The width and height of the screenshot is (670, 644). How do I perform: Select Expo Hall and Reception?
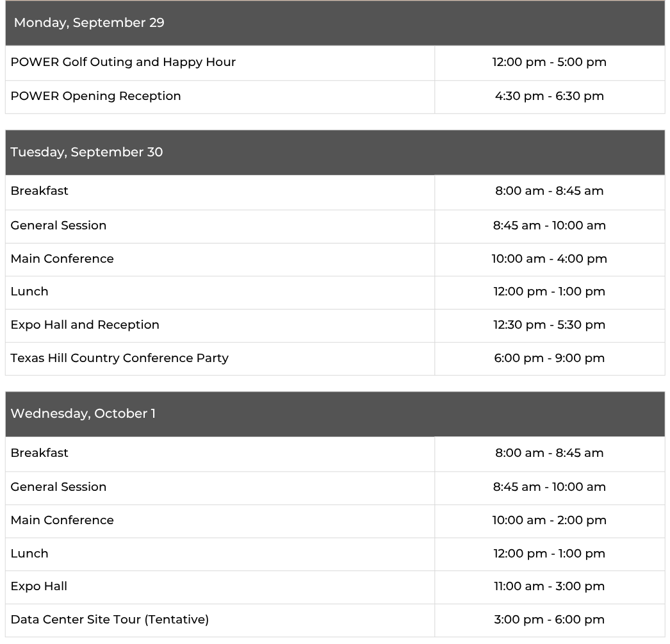(x=85, y=326)
